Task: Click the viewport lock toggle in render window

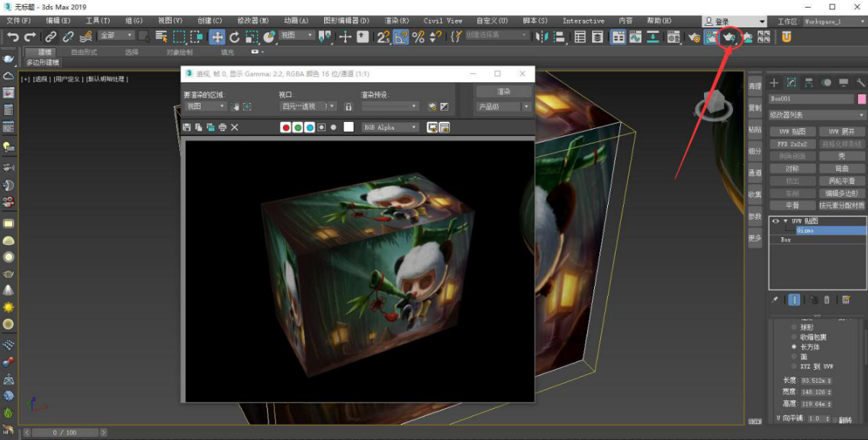Action: point(348,106)
